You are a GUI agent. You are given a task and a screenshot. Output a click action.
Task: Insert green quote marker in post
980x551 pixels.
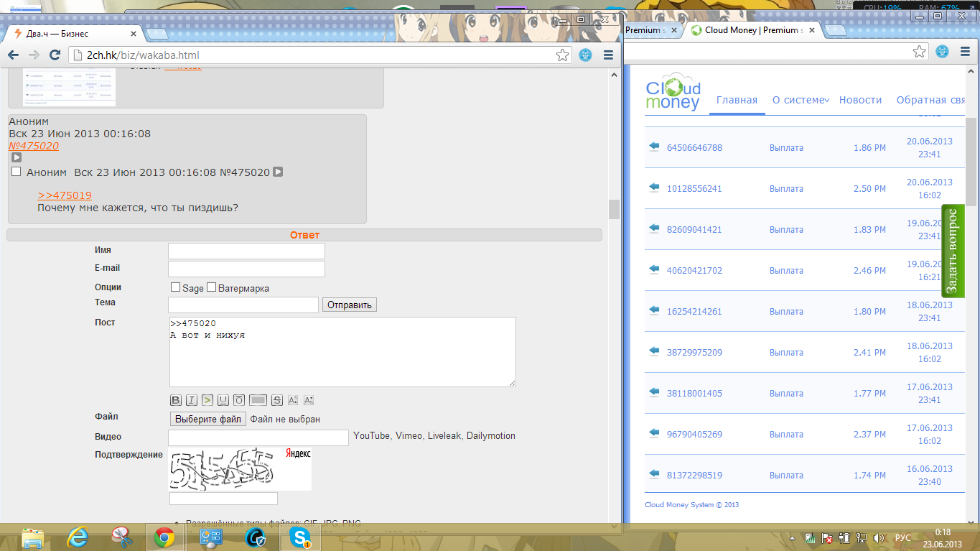pos(207,400)
